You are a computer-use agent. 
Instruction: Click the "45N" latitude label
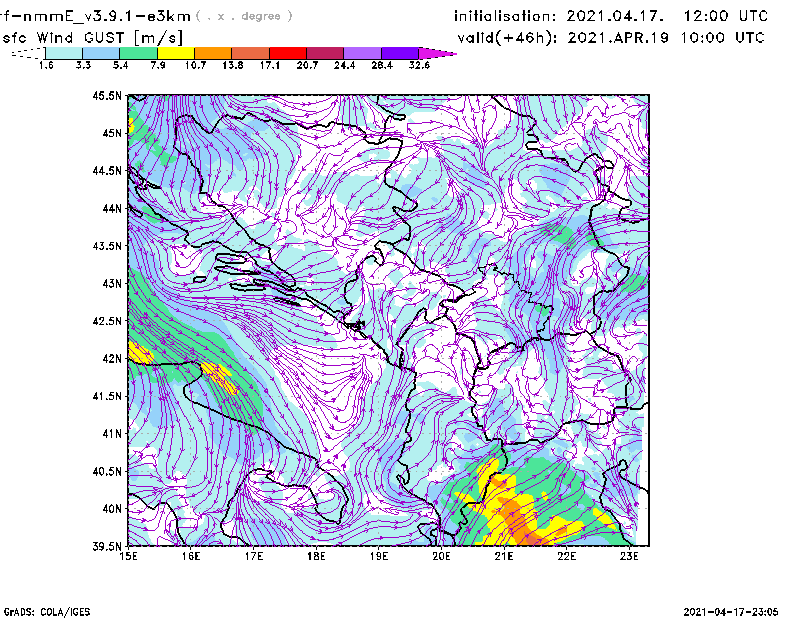[x=112, y=133]
